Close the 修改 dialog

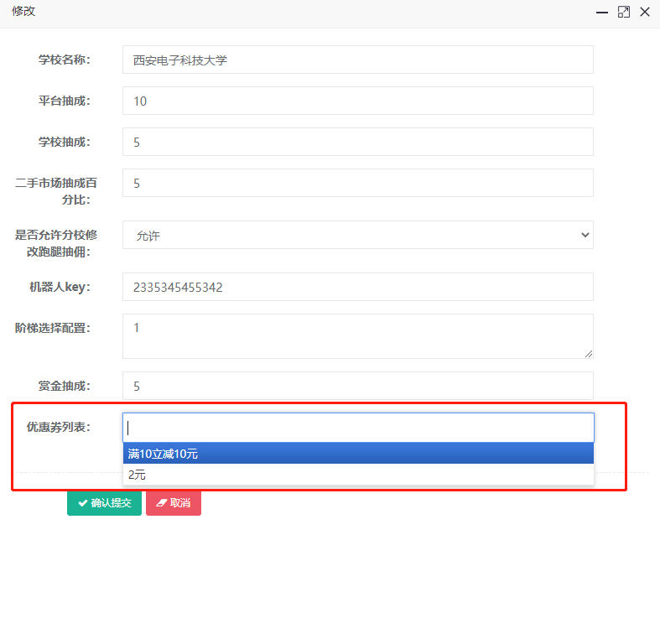[645, 13]
